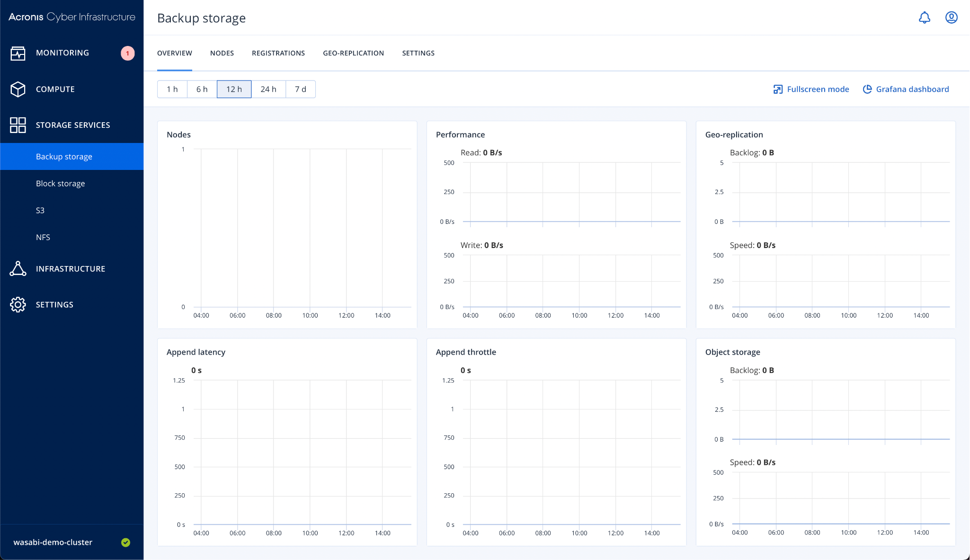Open the S3 storage page
The height and width of the screenshot is (560, 970).
tap(40, 210)
